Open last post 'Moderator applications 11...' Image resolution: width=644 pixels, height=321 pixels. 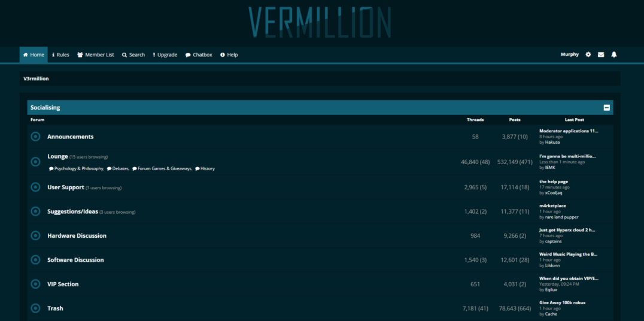point(569,131)
